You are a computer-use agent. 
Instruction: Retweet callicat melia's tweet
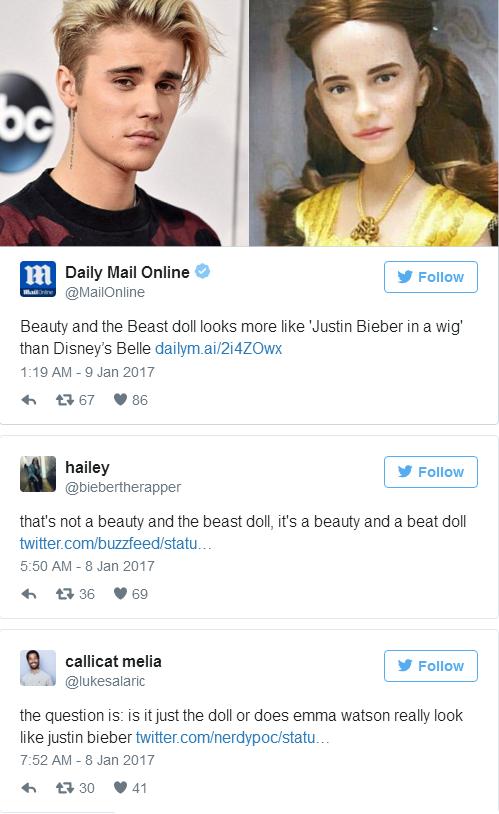click(64, 788)
